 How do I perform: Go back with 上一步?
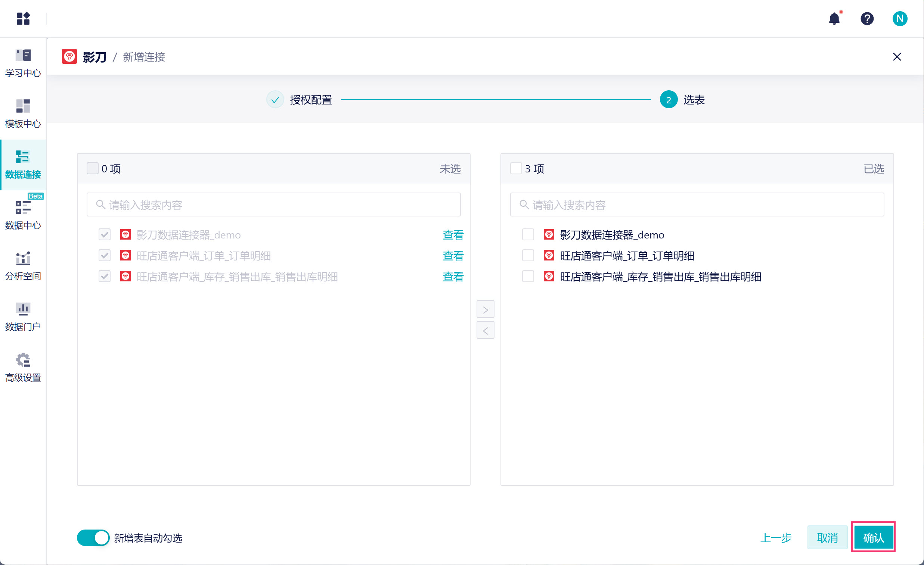(x=776, y=538)
